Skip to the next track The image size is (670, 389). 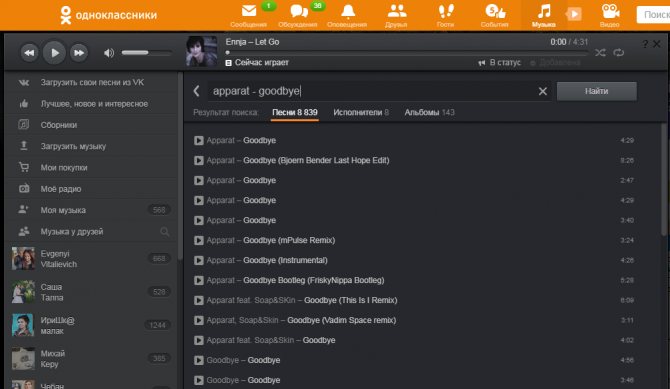click(79, 53)
